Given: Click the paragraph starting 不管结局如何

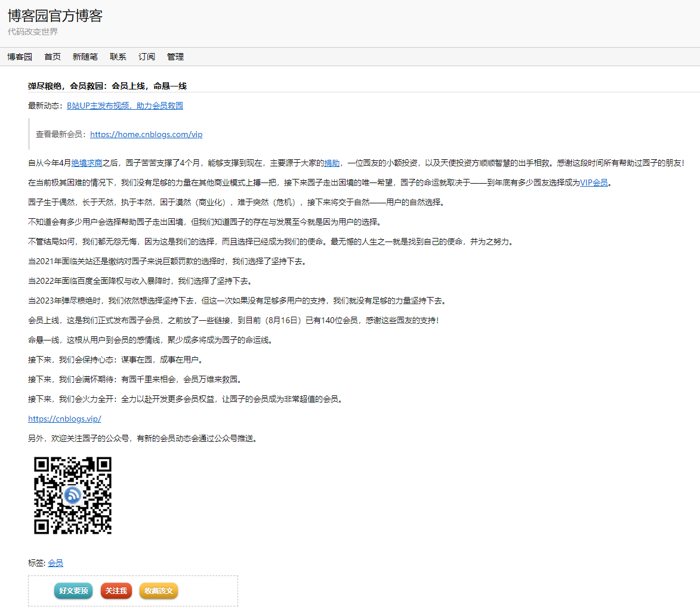Looking at the screenshot, I should click(x=272, y=242).
